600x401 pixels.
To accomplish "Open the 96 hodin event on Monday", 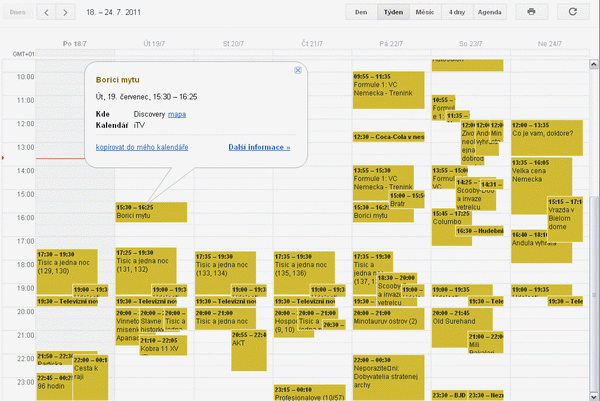I will tap(54, 386).
